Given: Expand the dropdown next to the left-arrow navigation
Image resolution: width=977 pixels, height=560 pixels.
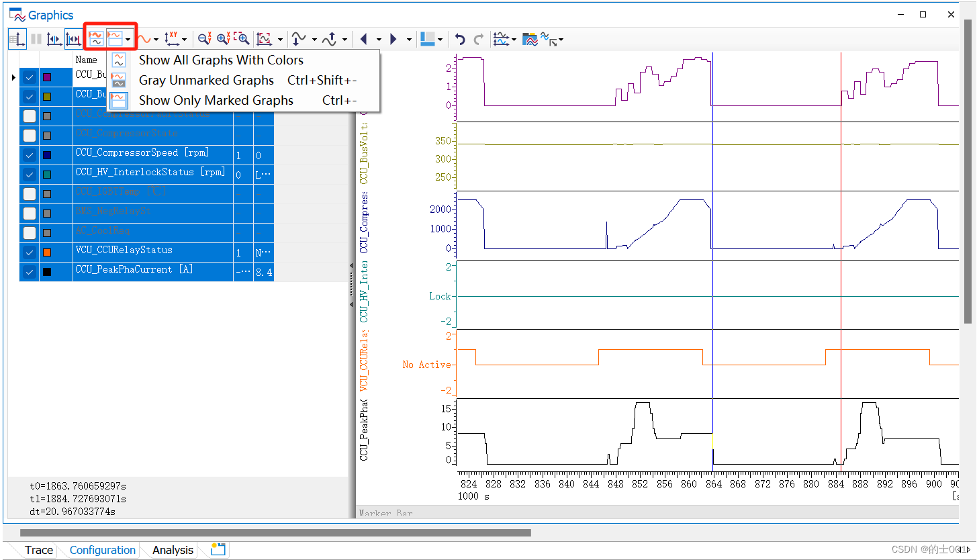Looking at the screenshot, I should 379,40.
